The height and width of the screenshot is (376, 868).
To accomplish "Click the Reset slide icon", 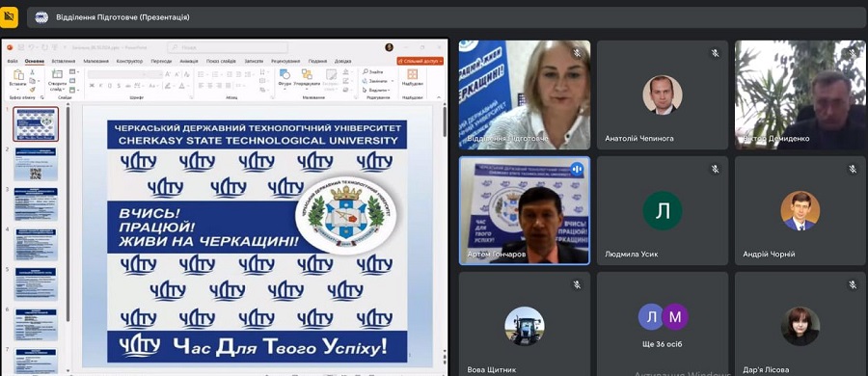I will coord(72,81).
